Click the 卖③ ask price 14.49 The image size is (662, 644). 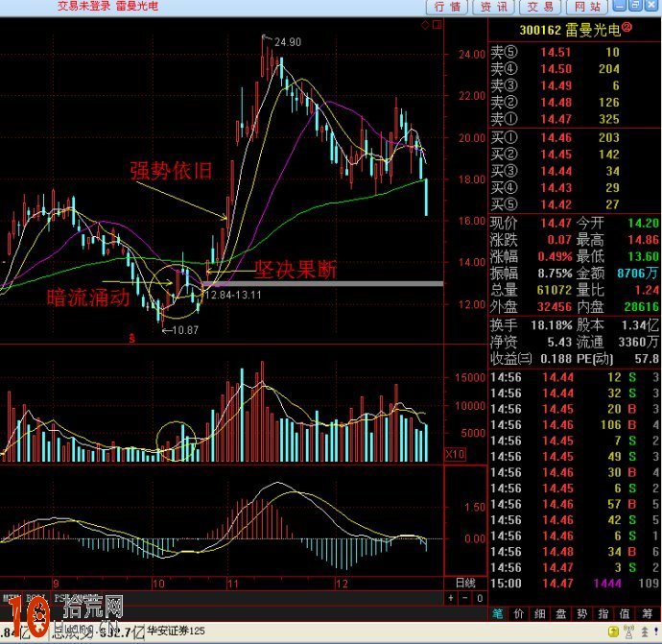tap(556, 85)
